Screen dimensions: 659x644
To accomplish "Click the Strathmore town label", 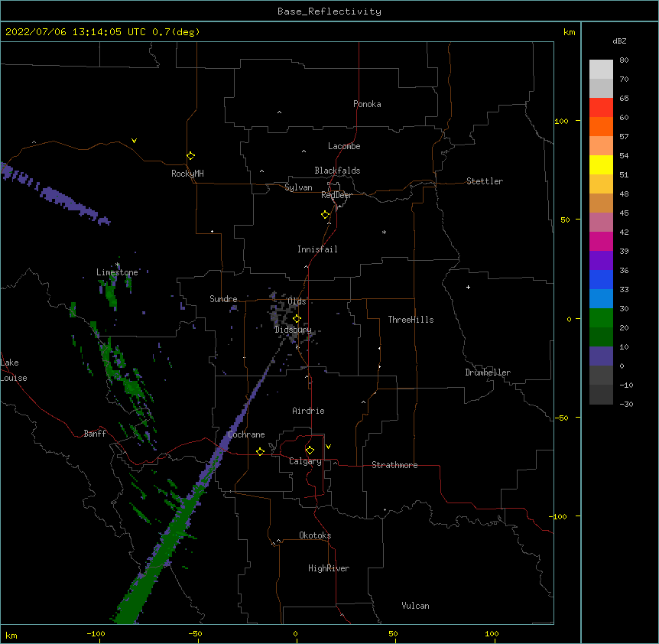I will (394, 465).
